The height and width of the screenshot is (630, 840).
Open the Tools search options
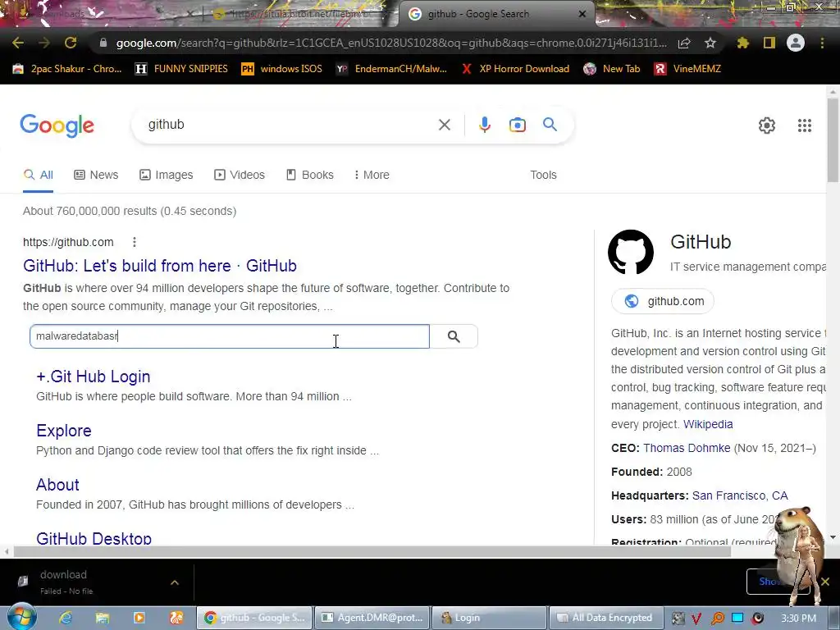click(x=543, y=176)
